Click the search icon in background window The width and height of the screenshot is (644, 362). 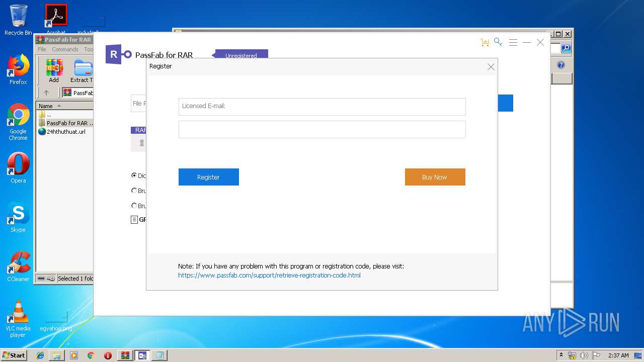[566, 48]
